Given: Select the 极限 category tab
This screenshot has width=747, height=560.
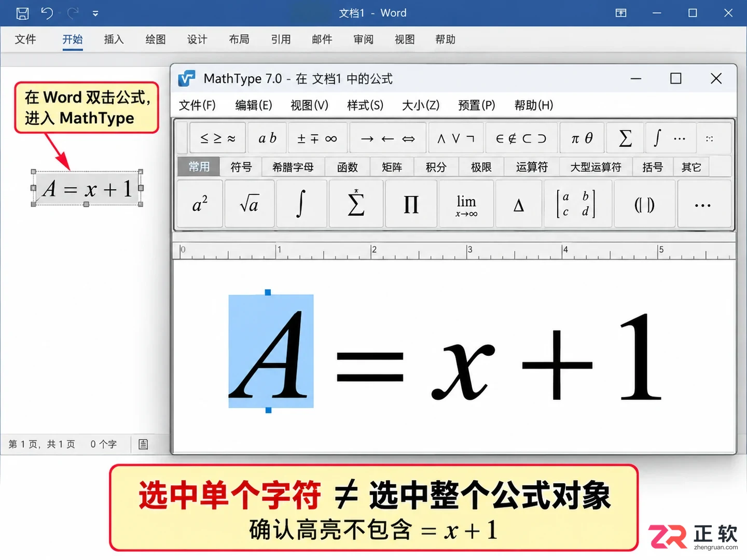Looking at the screenshot, I should [481, 167].
